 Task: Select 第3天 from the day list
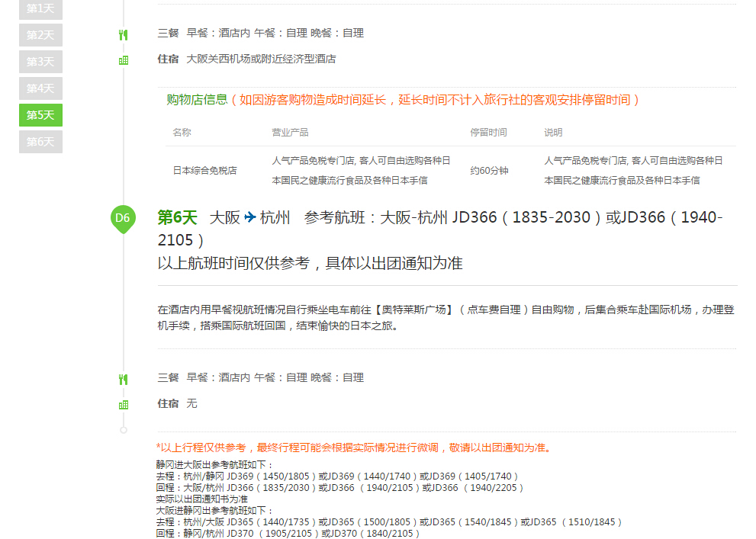point(40,62)
